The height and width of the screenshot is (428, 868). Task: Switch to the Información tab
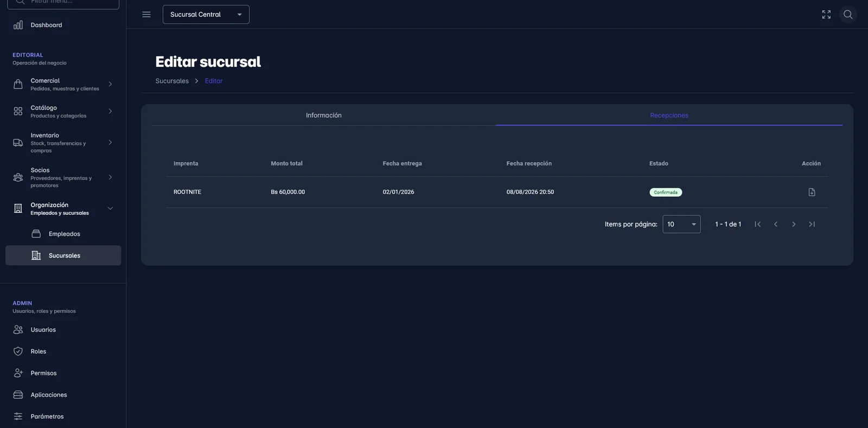pyautogui.click(x=323, y=115)
